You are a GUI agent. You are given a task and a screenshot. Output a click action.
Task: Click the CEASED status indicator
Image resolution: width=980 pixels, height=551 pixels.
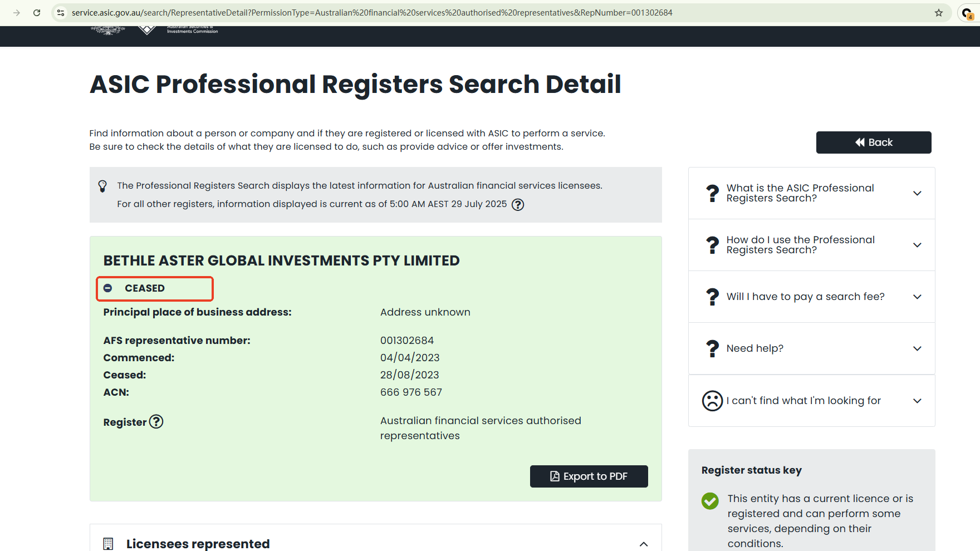click(x=144, y=288)
